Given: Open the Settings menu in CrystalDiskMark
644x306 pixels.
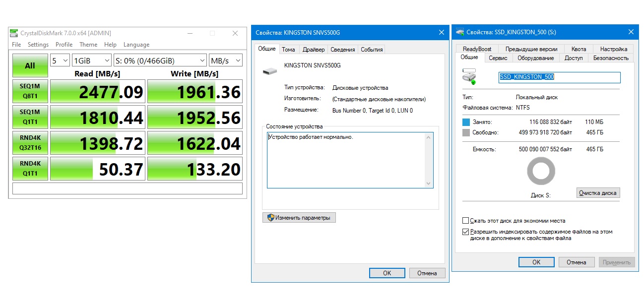Looking at the screenshot, I should pos(38,45).
